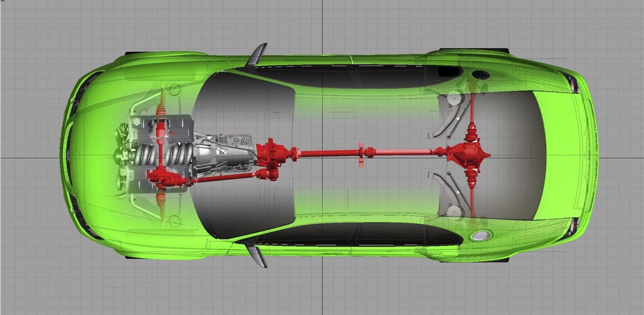
Task: Select the lower side mirror
Action: click(257, 255)
